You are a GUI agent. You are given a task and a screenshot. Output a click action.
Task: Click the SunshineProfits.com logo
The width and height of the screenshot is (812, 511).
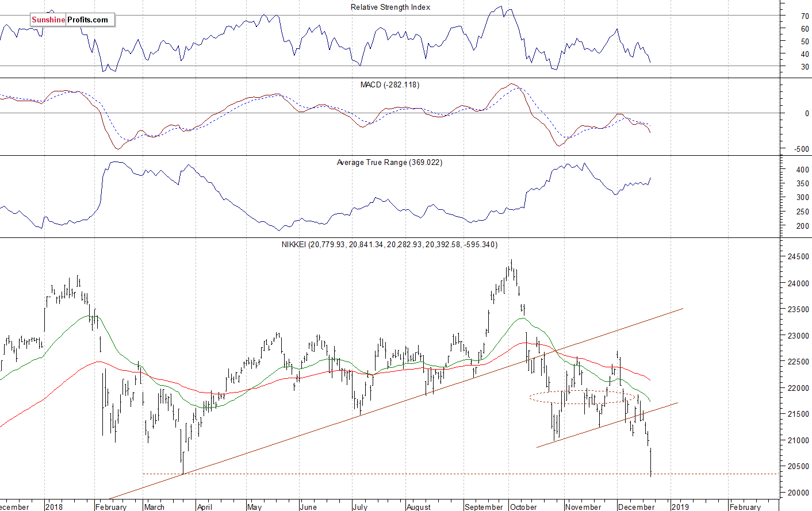click(72, 20)
